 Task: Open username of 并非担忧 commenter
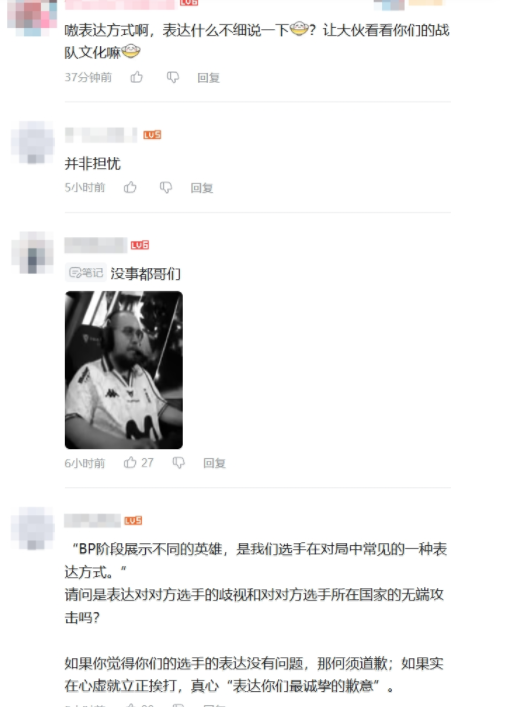point(101,135)
